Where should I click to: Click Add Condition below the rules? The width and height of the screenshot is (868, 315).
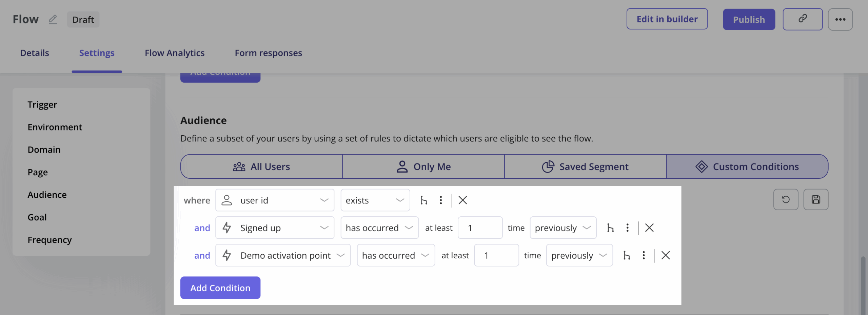click(x=220, y=288)
